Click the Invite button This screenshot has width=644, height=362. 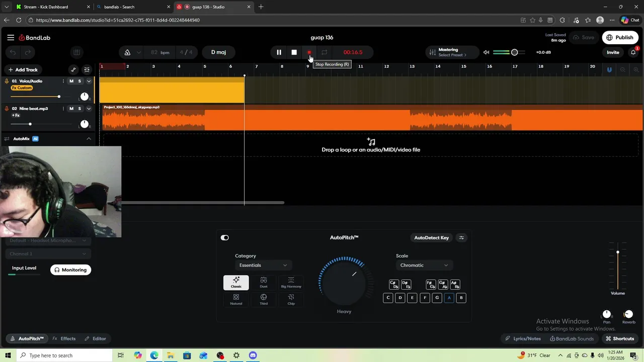(613, 52)
